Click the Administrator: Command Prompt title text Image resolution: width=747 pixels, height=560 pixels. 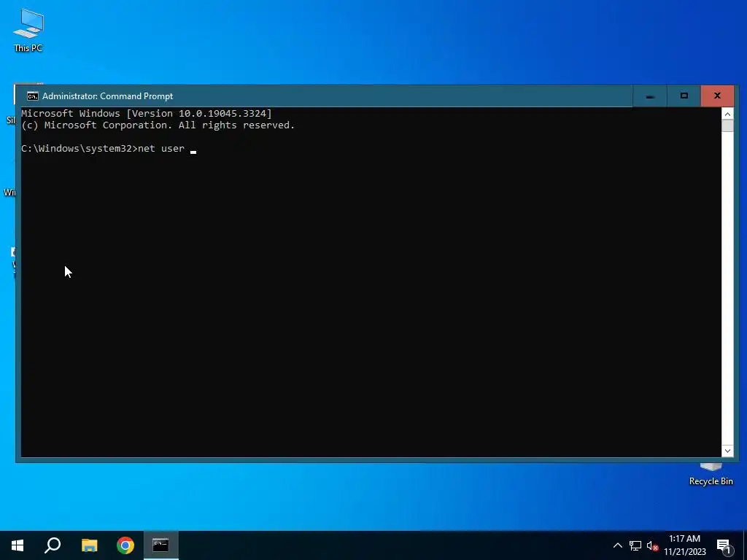[x=108, y=96]
